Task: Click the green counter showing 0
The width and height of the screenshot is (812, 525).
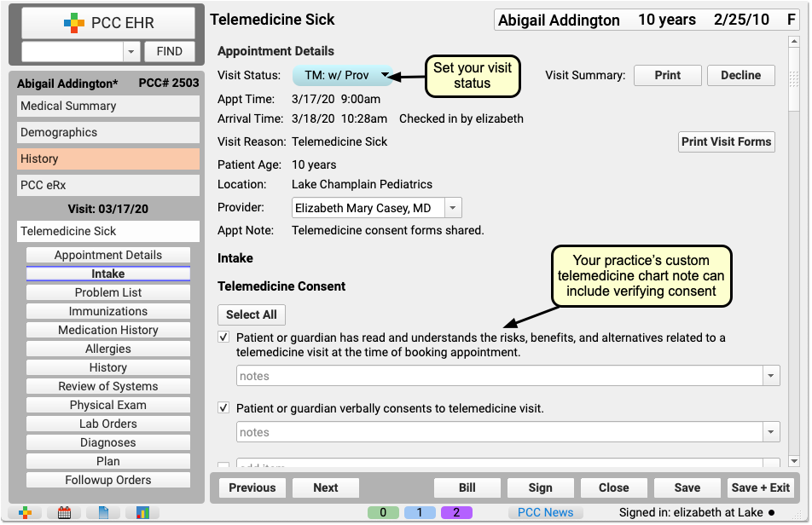Action: click(x=383, y=512)
